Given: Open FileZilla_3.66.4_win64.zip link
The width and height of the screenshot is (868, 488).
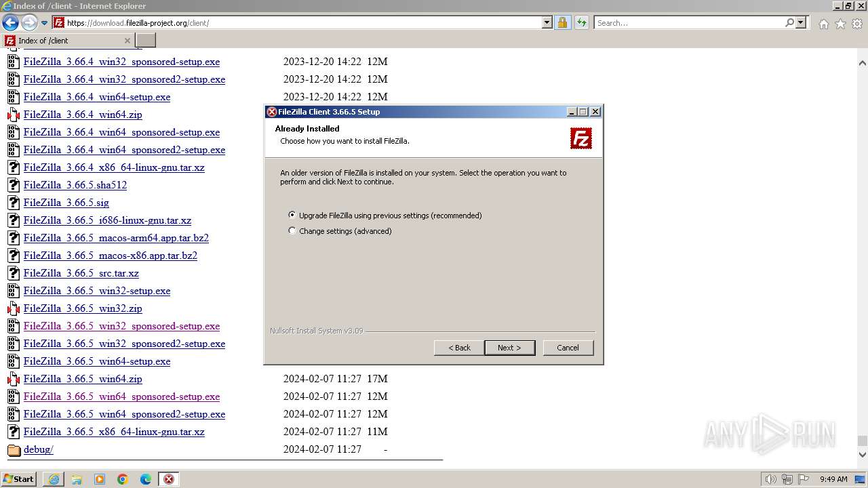Looking at the screenshot, I should tap(83, 115).
